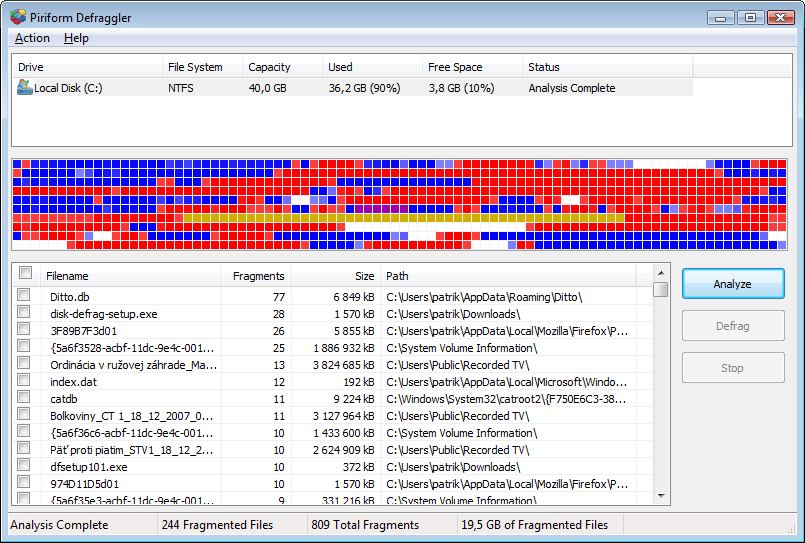
Task: Click the 36,2 GB (90%) used value
Action: (x=365, y=88)
